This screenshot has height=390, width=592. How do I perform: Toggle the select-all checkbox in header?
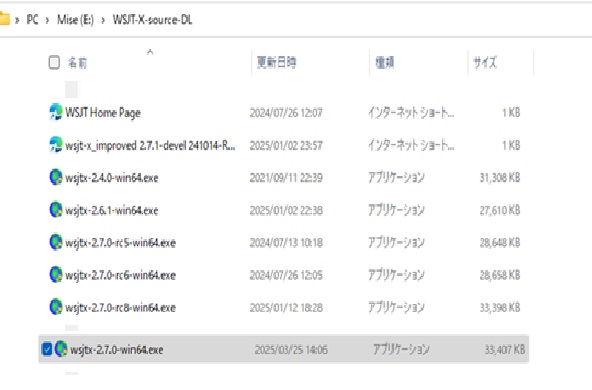(54, 62)
